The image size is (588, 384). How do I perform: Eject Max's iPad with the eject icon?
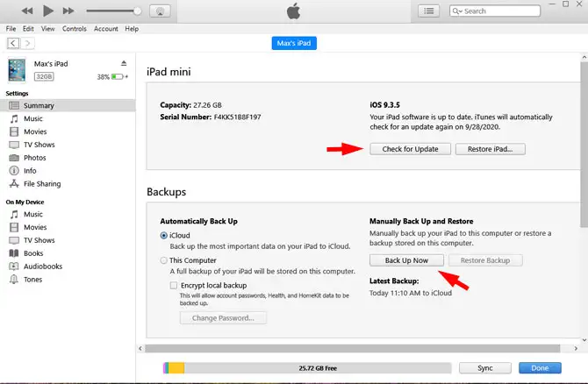[x=124, y=63]
